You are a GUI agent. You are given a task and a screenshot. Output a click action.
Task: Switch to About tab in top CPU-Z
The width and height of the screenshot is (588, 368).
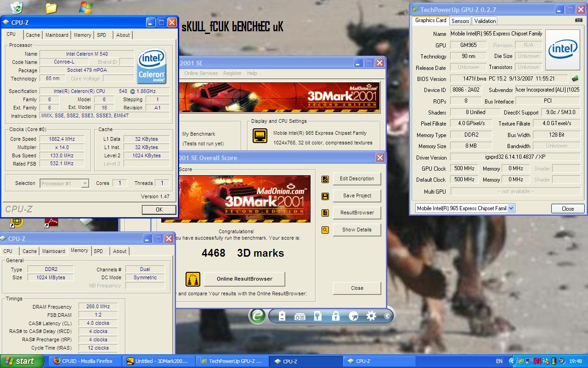click(123, 35)
